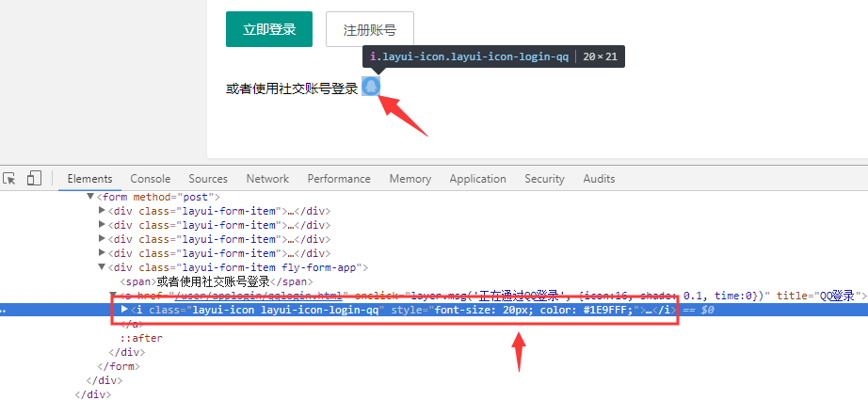The height and width of the screenshot is (401, 868).
Task: Activate the inspect element picker icon
Action: coord(9,178)
